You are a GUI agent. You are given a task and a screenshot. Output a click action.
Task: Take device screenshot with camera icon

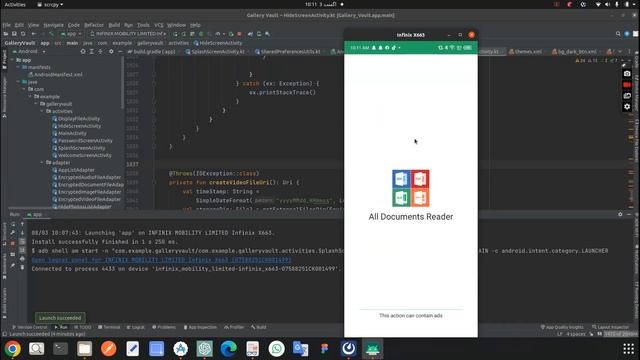[627, 74]
